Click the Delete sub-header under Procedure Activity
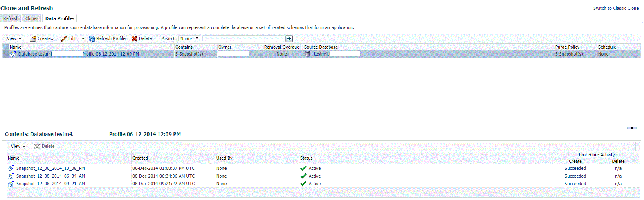The width and height of the screenshot is (644, 200). pyautogui.click(x=618, y=161)
